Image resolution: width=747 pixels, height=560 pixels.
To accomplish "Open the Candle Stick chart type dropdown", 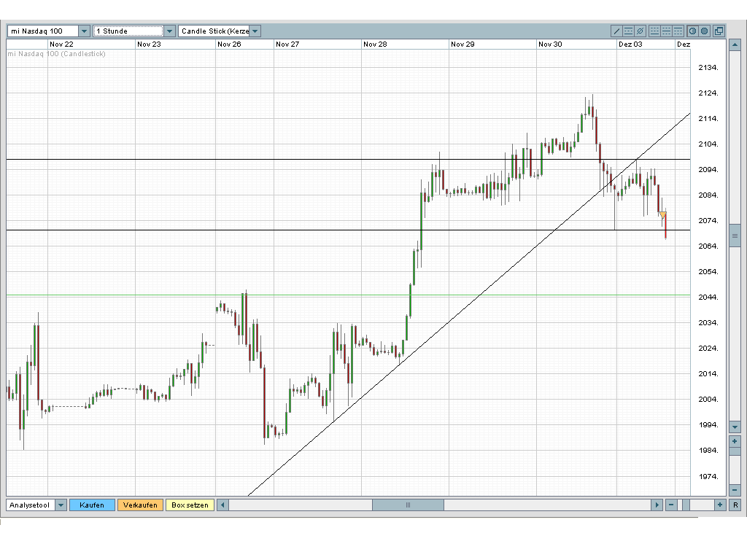I will click(255, 31).
